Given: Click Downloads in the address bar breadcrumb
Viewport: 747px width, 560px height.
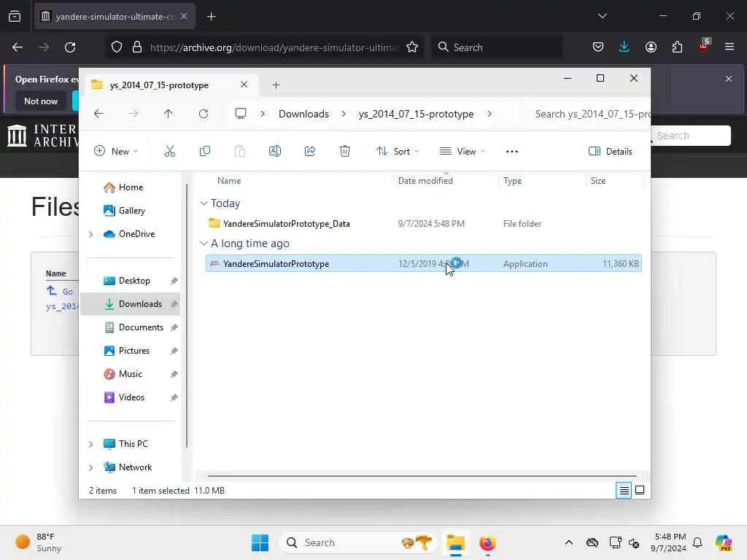Looking at the screenshot, I should [x=303, y=114].
